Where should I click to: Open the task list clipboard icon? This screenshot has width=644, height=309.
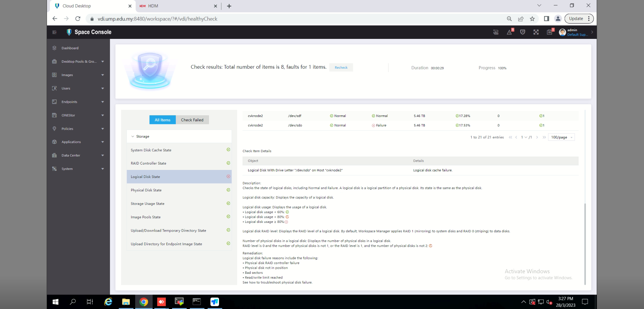[x=549, y=32]
